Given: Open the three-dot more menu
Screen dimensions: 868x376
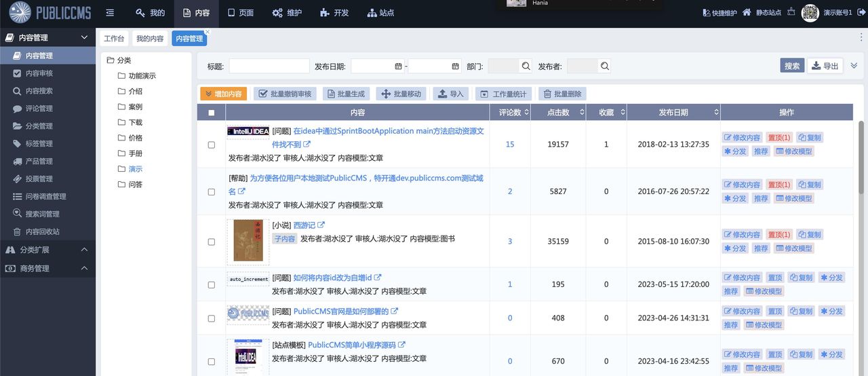Looking at the screenshot, I should coord(861,38).
